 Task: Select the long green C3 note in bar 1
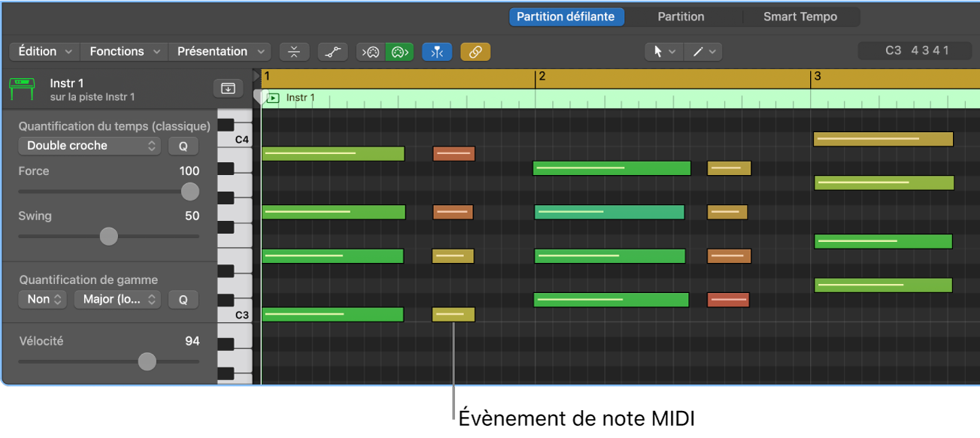332,314
